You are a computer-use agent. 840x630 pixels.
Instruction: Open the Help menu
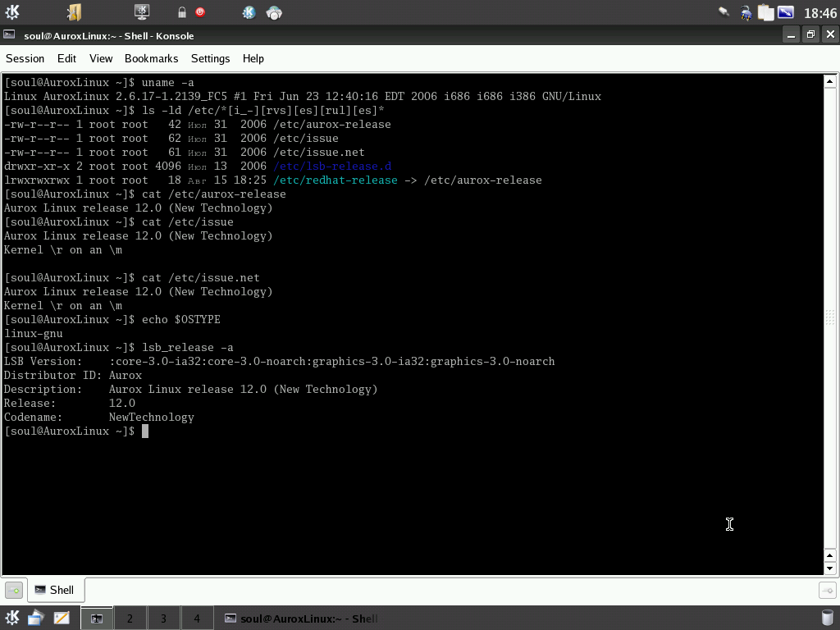click(253, 58)
